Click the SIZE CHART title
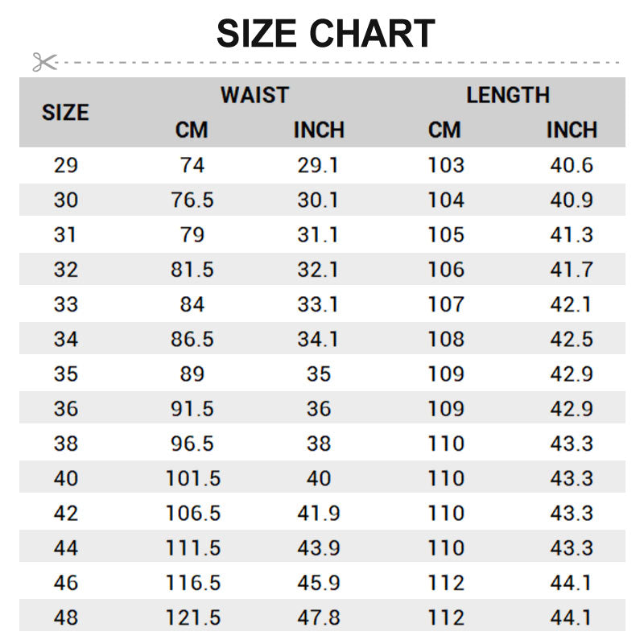This screenshot has height=644, width=644. (x=325, y=34)
